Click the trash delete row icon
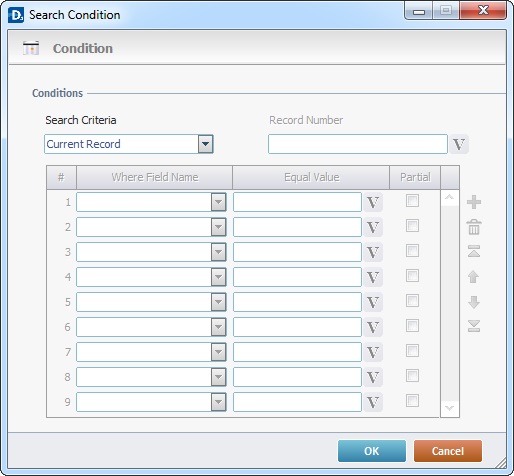514x476 pixels. [474, 227]
